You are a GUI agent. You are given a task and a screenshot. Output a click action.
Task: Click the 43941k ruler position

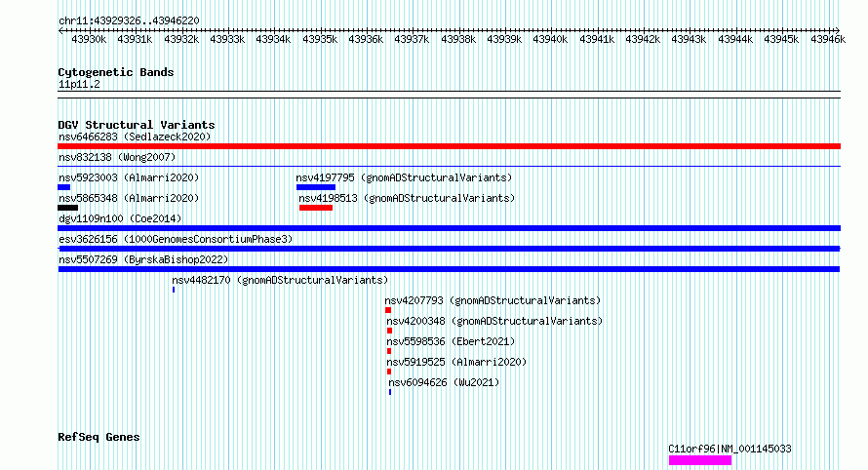point(597,39)
